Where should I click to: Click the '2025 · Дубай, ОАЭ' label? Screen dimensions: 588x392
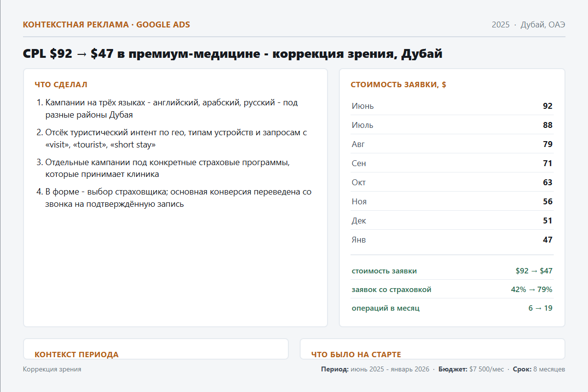(x=528, y=25)
